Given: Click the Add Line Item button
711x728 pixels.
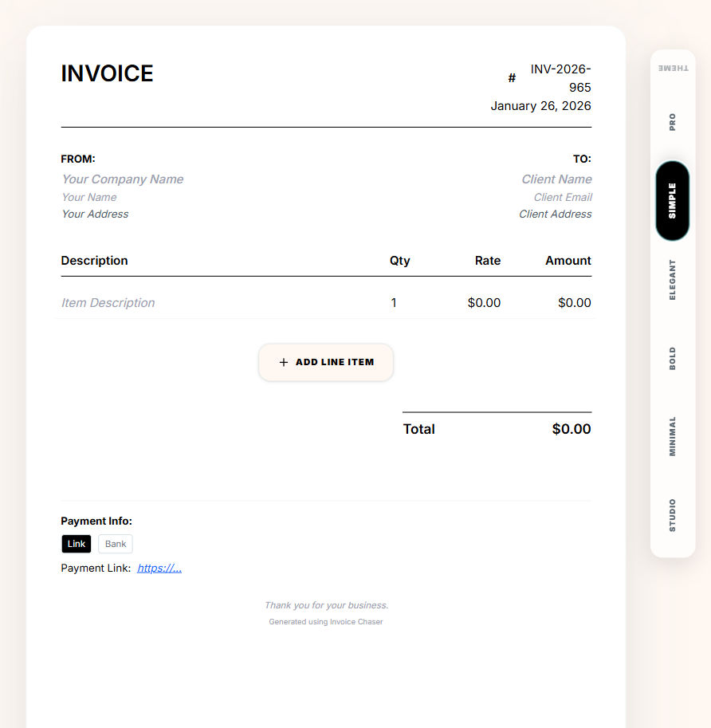Looking at the screenshot, I should click(325, 362).
